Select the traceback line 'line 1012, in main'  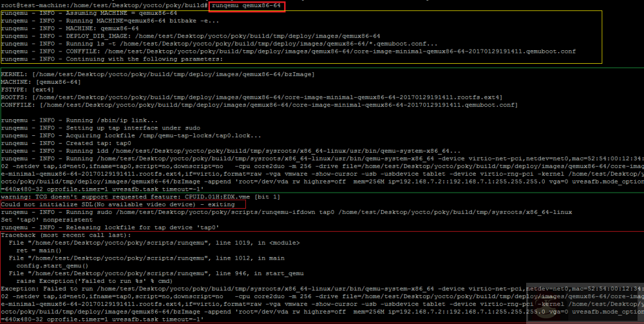146,258
